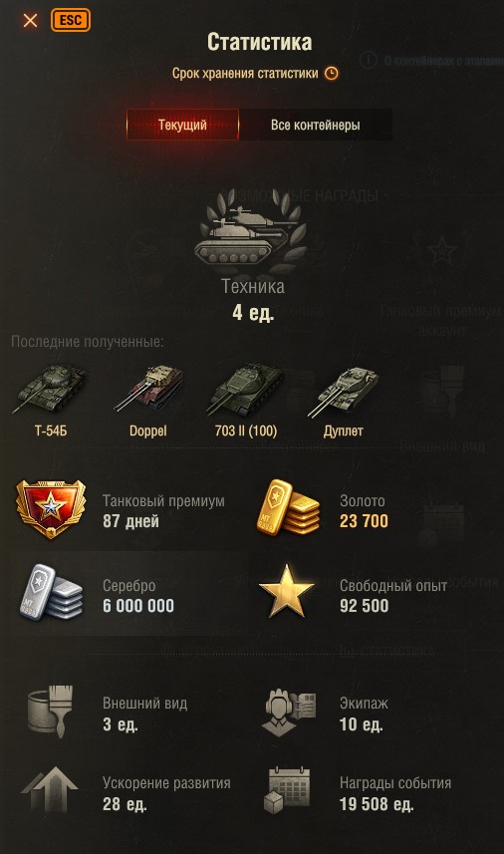Close the statistics panel with the X icon

31,21
